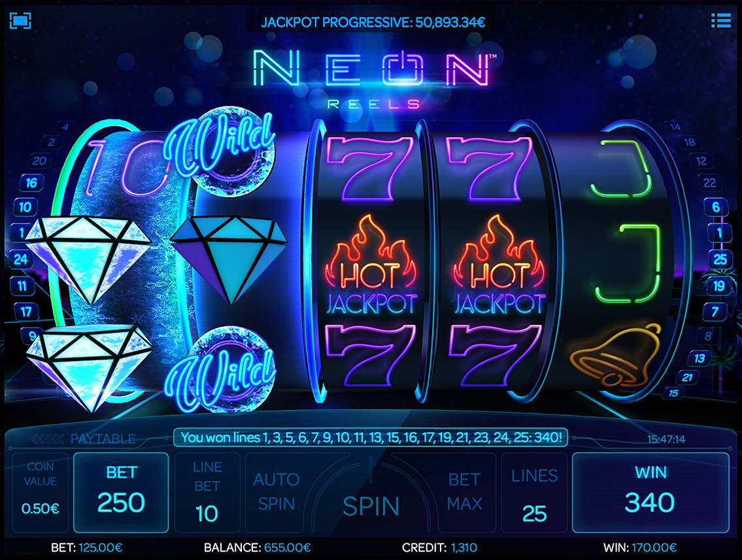Enable Auto Spin
Screen dimensions: 742x560
click(x=277, y=491)
